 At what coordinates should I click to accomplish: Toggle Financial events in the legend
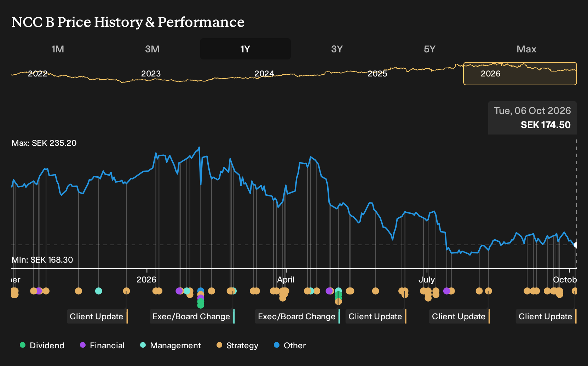pyautogui.click(x=102, y=345)
